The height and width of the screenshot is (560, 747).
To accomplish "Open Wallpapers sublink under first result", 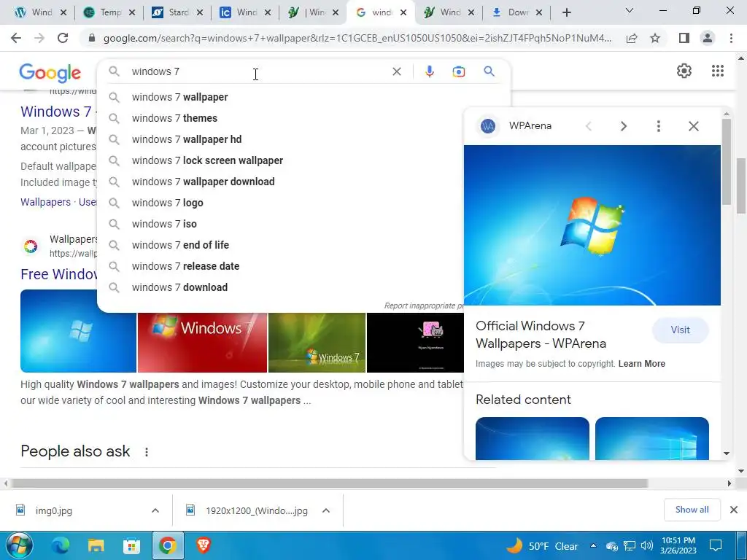I will click(x=45, y=202).
